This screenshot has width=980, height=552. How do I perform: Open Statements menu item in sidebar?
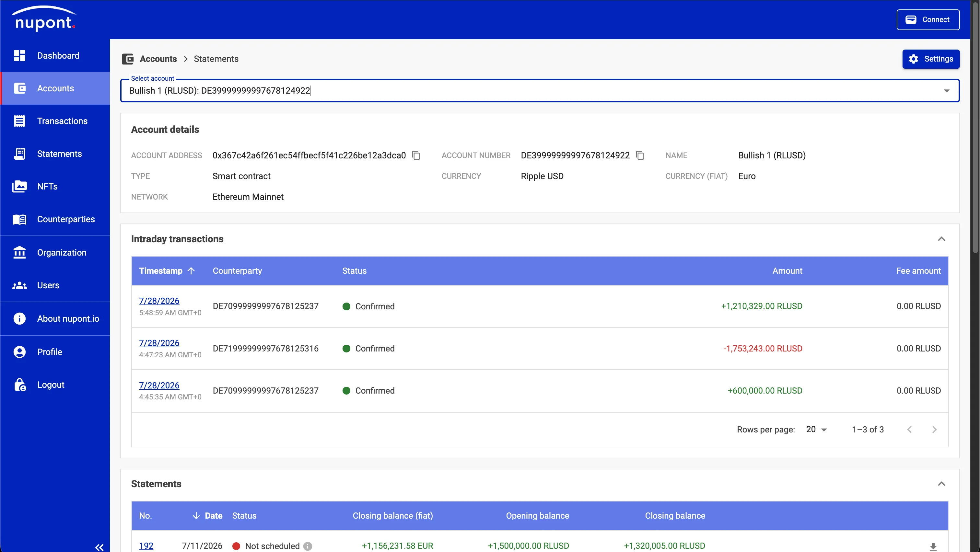55,154
